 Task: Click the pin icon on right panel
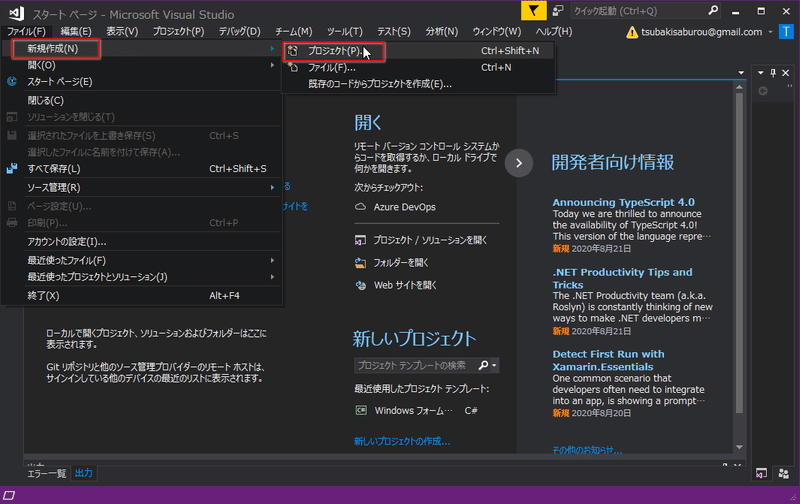point(773,73)
